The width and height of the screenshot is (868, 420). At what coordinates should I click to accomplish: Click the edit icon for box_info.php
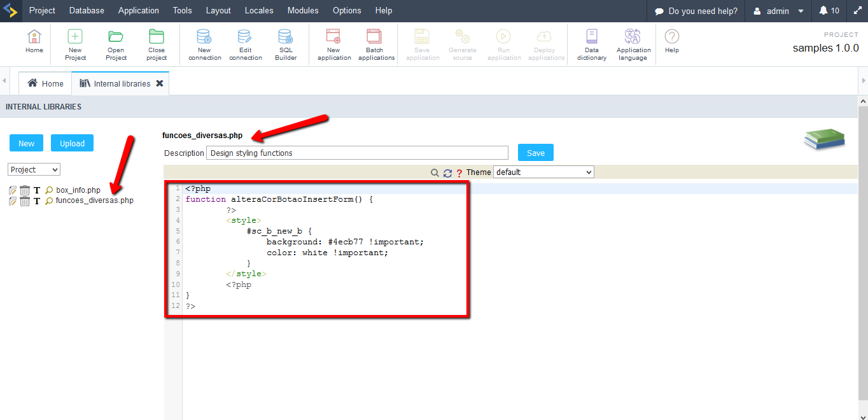pyautogui.click(x=13, y=190)
